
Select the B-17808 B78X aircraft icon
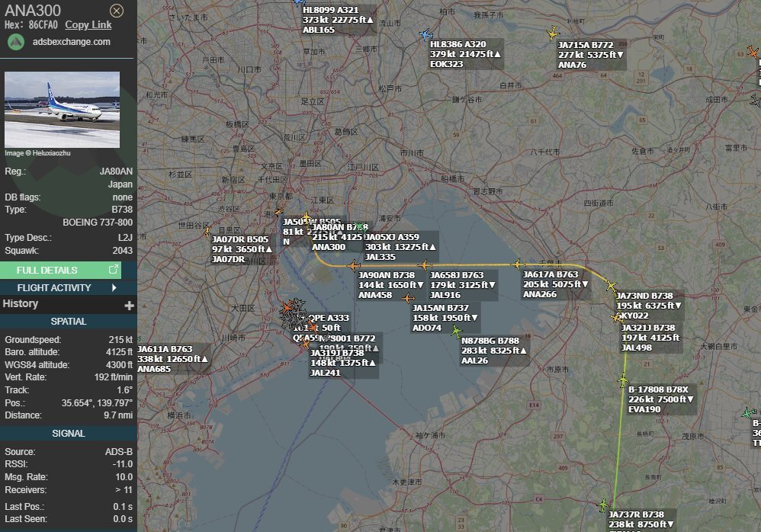click(623, 380)
